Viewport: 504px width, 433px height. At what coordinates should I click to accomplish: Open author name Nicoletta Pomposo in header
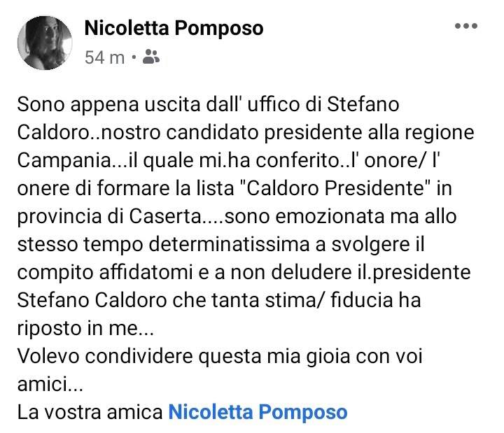click(x=173, y=29)
